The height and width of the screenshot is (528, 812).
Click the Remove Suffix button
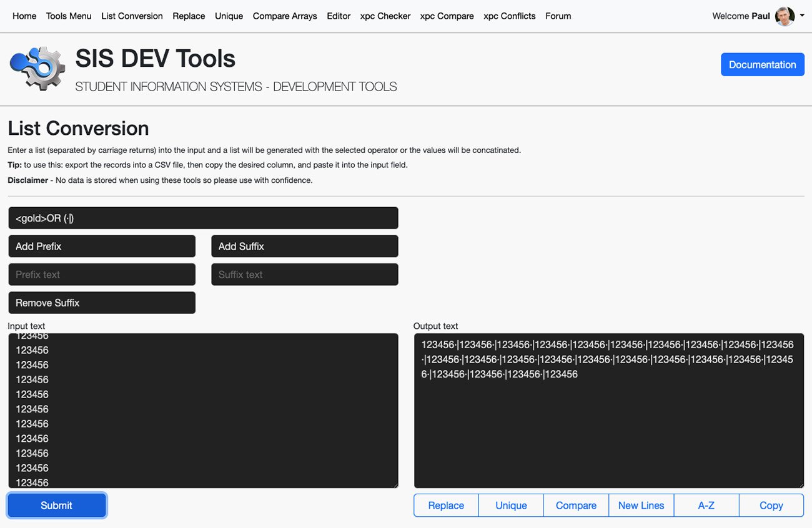click(x=102, y=303)
